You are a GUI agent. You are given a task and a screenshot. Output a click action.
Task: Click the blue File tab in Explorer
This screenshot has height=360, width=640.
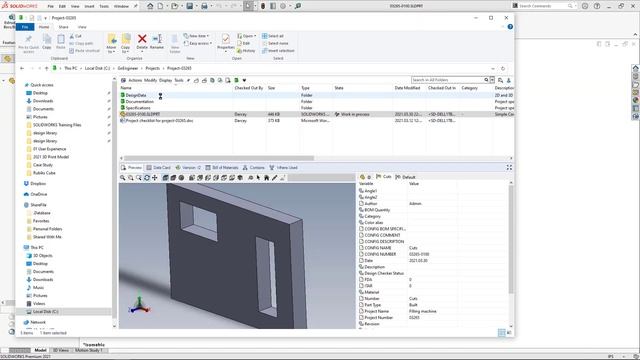[x=25, y=27]
